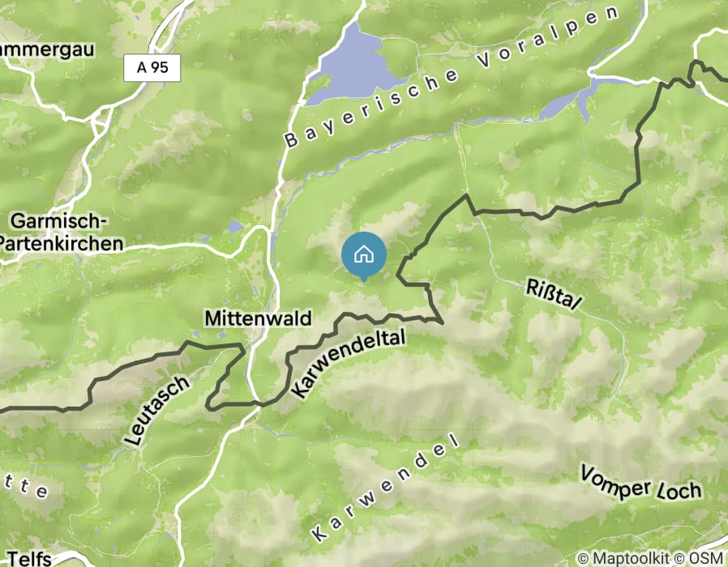This screenshot has height=567, width=728.
Task: Click the blue house marker pin
Action: (363, 257)
